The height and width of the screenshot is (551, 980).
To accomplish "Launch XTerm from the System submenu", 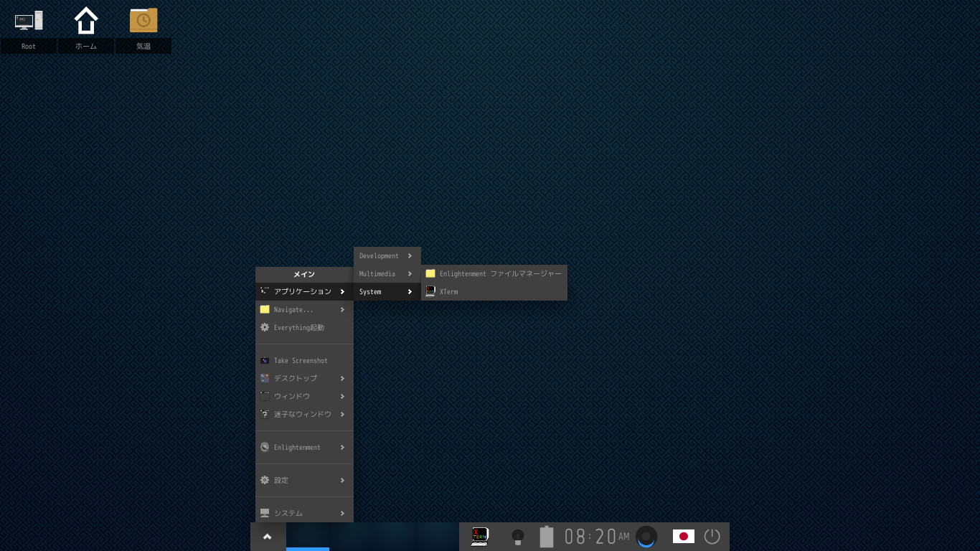I will (x=494, y=291).
